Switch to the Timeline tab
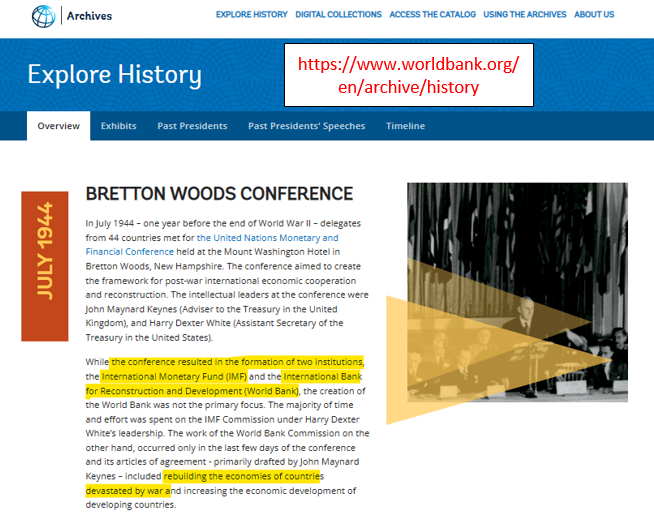The height and width of the screenshot is (517, 654). [x=405, y=126]
